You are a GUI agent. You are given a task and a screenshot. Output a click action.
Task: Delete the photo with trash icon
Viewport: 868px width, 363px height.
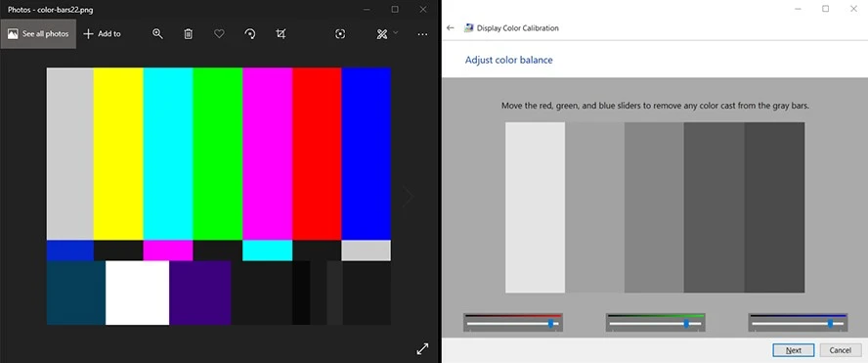point(189,34)
